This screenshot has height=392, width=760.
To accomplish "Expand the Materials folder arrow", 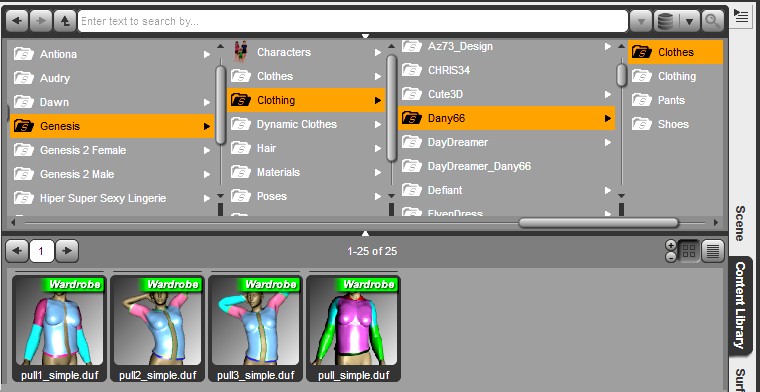I will point(378,172).
